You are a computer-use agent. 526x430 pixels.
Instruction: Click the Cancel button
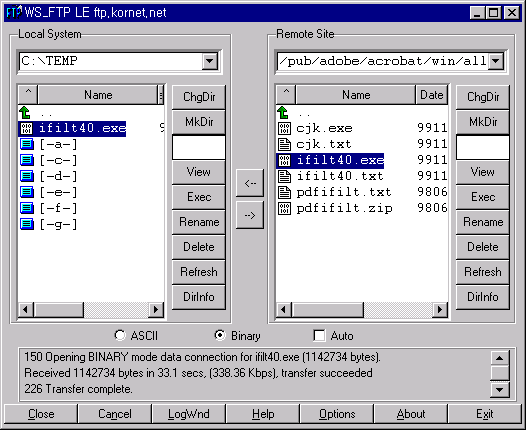[115, 414]
